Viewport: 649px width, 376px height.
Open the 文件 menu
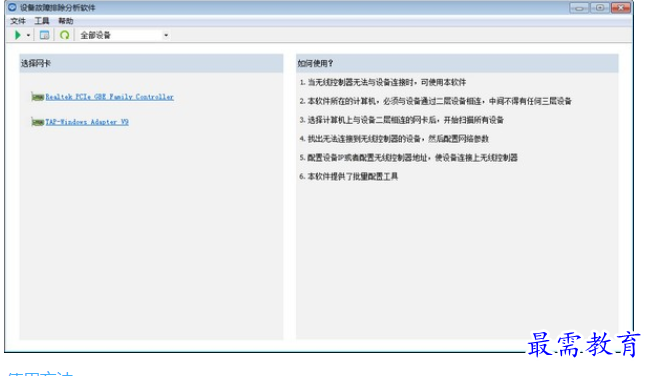pyautogui.click(x=18, y=21)
